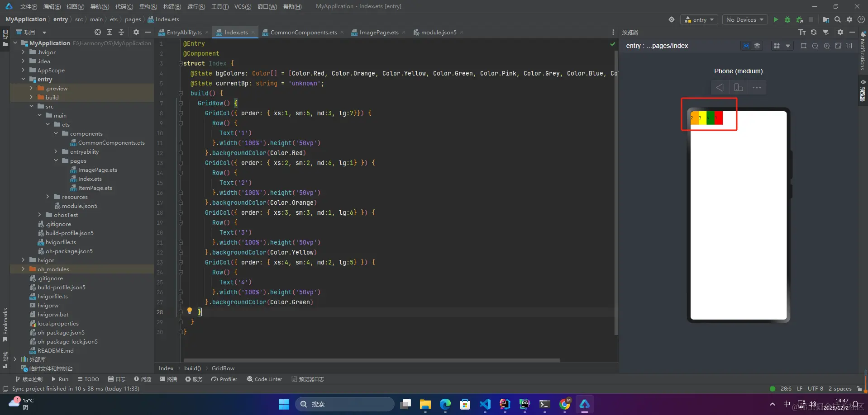The height and width of the screenshot is (415, 868).
Task: Toggle the layers view mode in Previewer
Action: pyautogui.click(x=757, y=46)
